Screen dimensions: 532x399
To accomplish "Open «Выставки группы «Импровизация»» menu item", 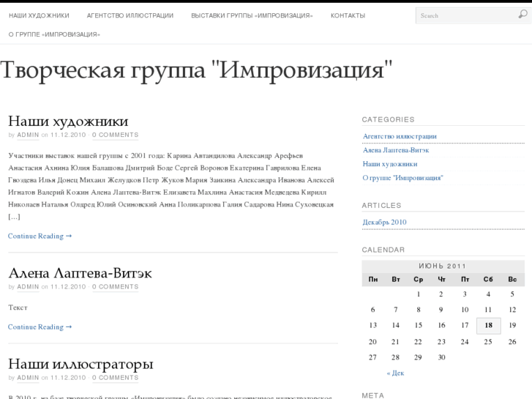I will pyautogui.click(x=252, y=15).
